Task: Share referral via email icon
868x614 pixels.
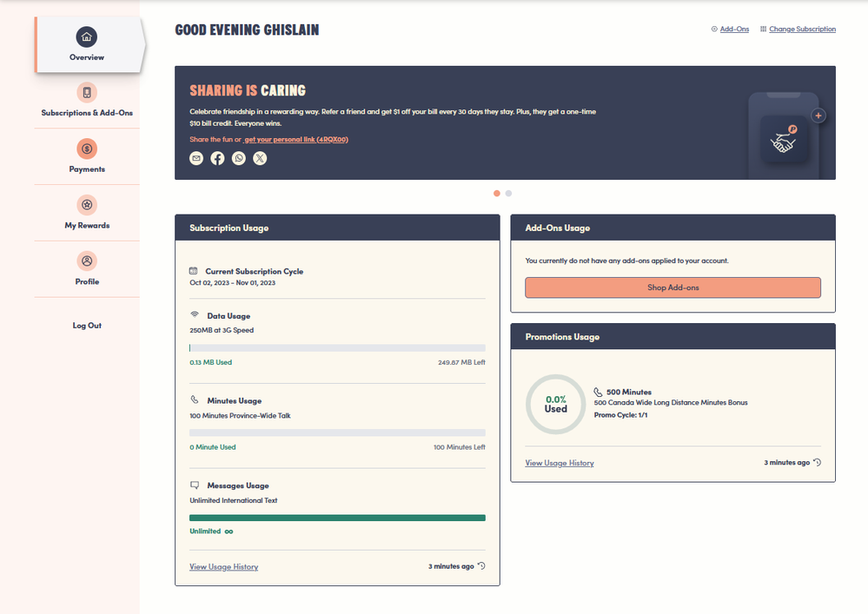Action: click(x=196, y=158)
